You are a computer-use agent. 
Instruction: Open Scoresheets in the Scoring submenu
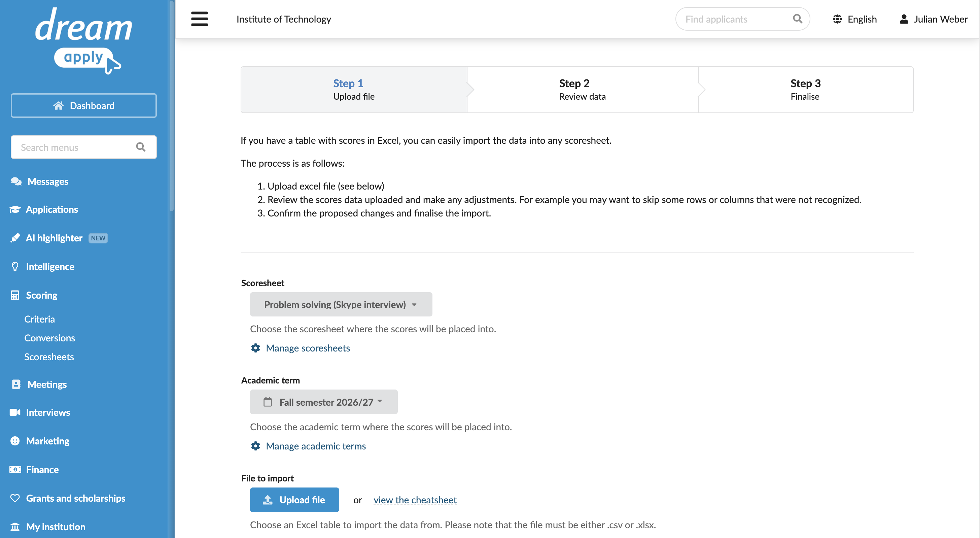49,357
